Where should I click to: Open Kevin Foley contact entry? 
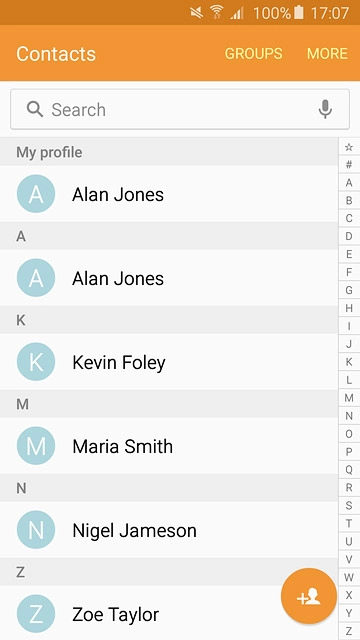click(x=169, y=362)
